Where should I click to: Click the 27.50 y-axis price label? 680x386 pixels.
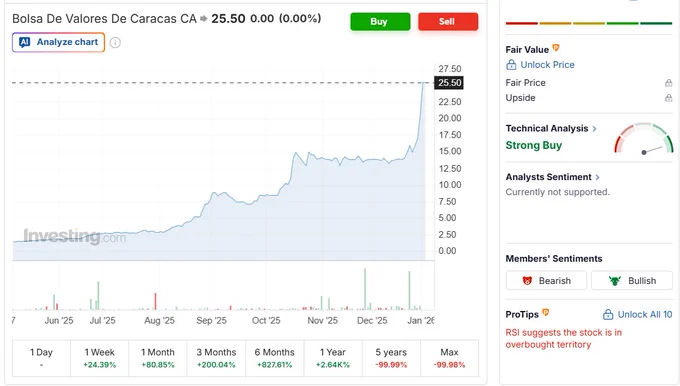450,69
